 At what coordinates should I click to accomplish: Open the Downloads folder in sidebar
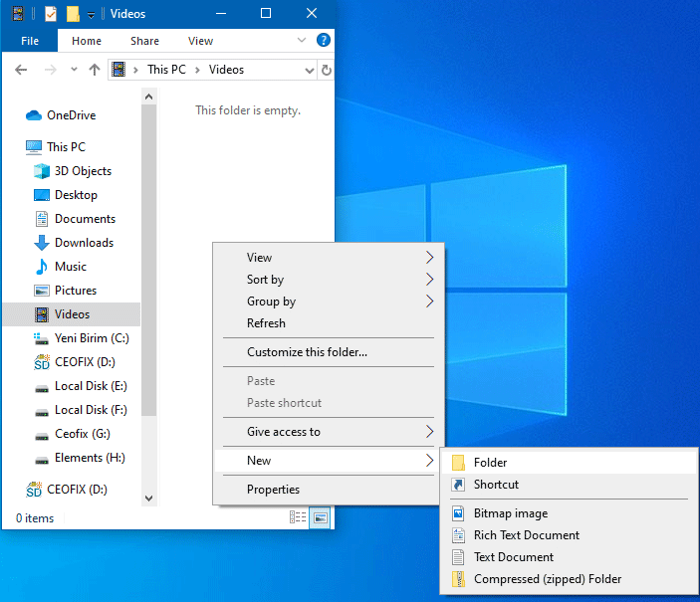pyautogui.click(x=84, y=243)
